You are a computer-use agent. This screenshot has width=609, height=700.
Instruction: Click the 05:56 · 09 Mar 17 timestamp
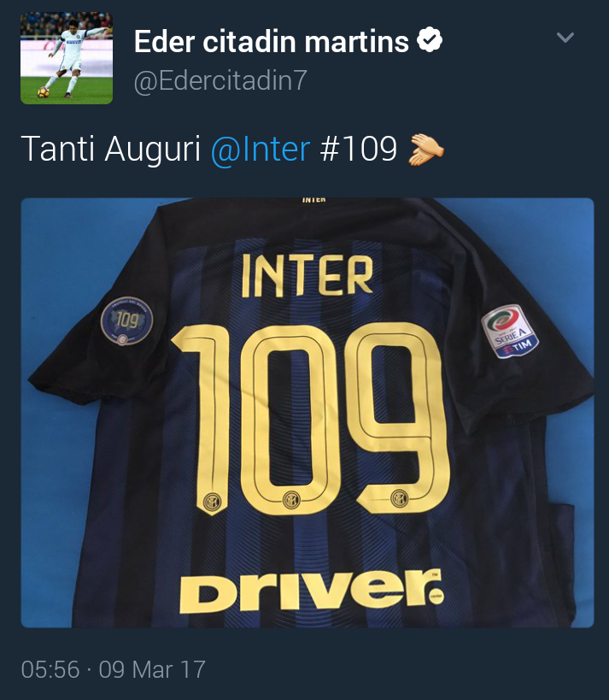114,669
